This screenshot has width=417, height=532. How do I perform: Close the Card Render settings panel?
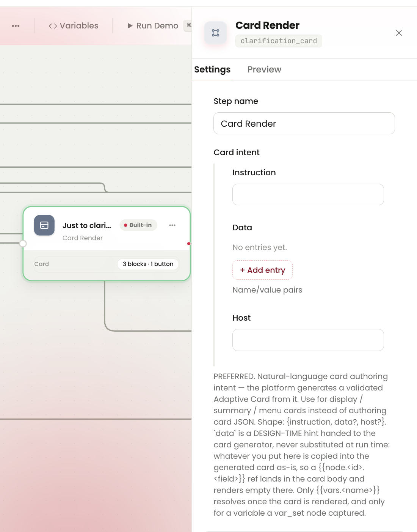[x=399, y=33]
